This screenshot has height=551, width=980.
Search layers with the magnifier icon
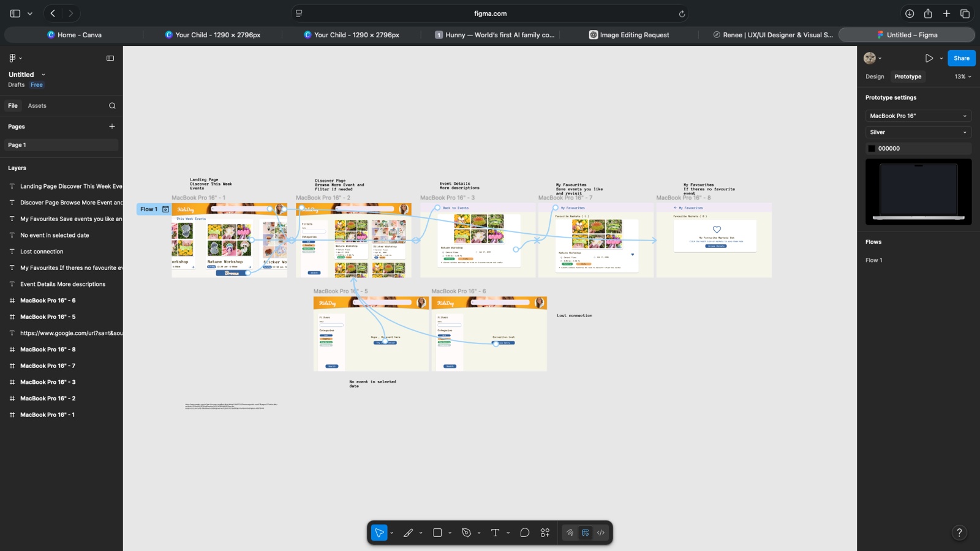click(112, 106)
